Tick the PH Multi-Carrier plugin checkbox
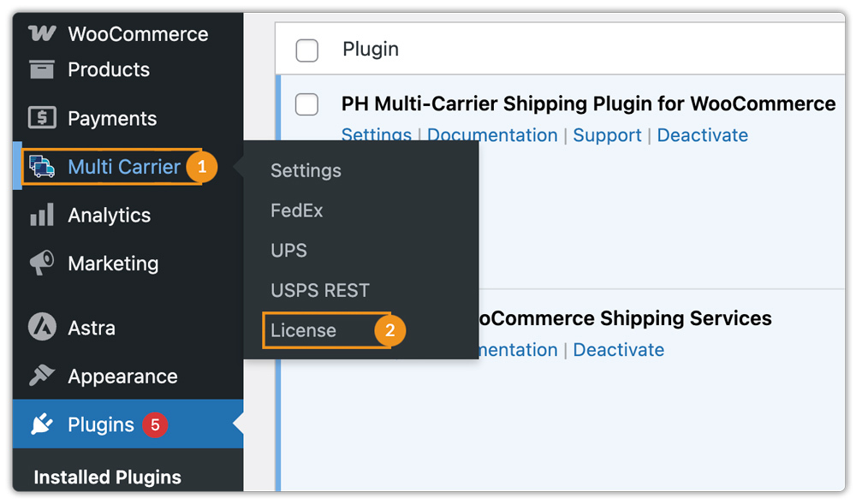This screenshot has height=504, width=856. [306, 104]
